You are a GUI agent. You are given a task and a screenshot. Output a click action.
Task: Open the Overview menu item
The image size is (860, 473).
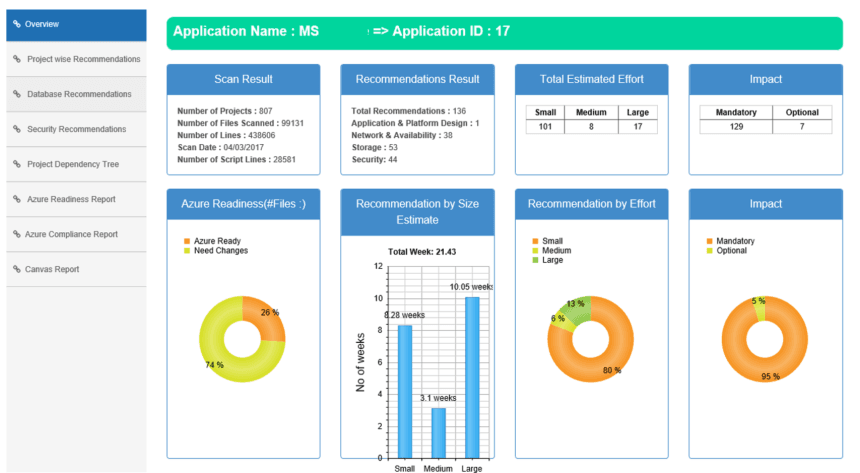[x=76, y=25]
